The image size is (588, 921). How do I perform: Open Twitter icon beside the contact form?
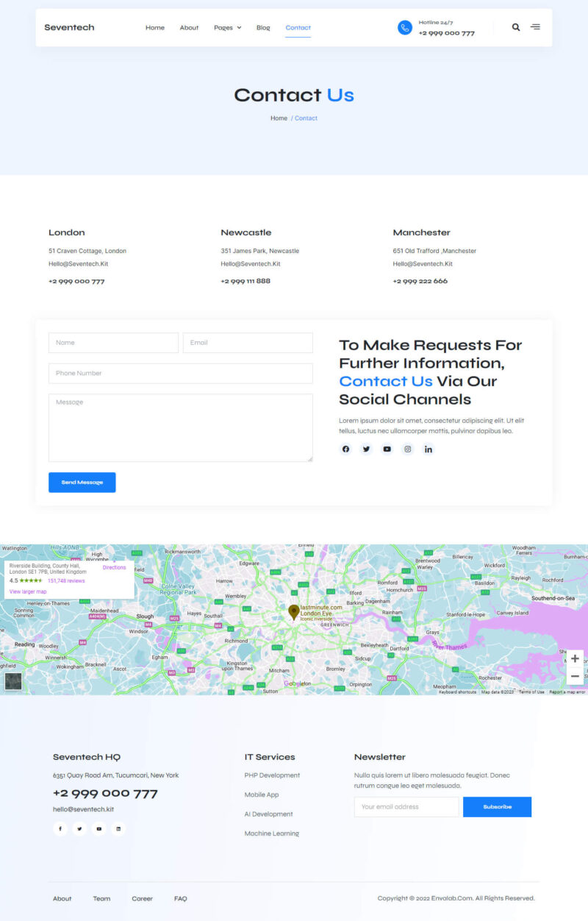[367, 449]
